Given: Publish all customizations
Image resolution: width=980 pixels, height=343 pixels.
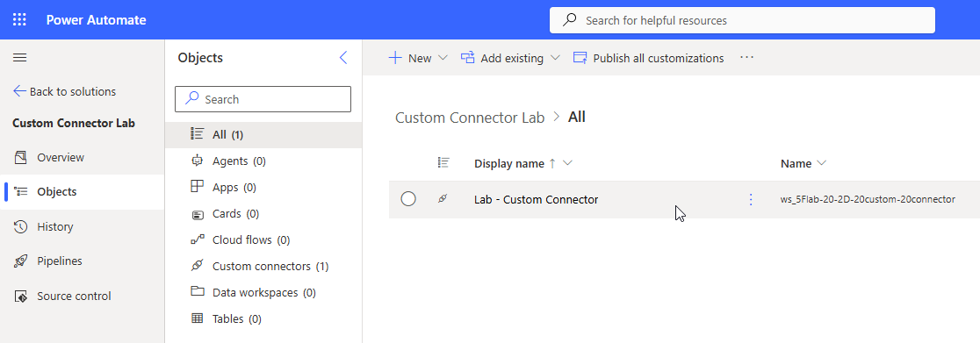Looking at the screenshot, I should [x=649, y=58].
